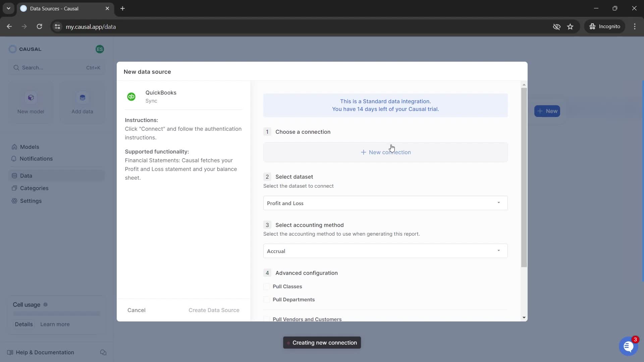Open the Accrual accounting method dropdown

385,251
